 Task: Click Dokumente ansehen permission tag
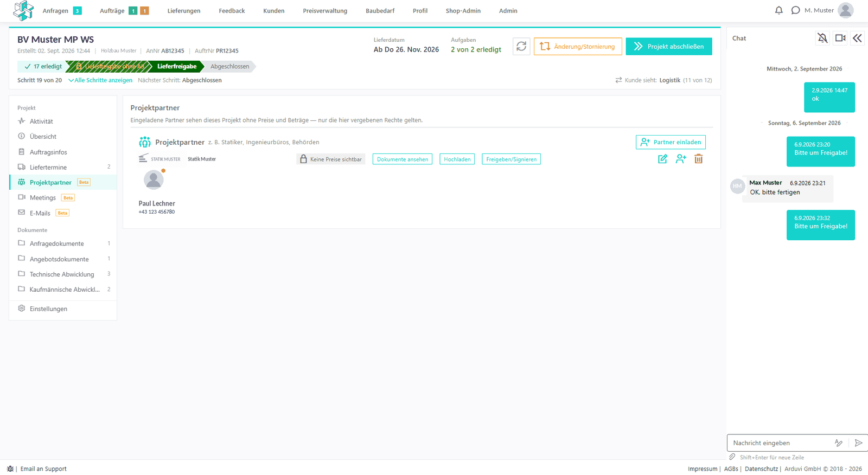click(x=403, y=159)
